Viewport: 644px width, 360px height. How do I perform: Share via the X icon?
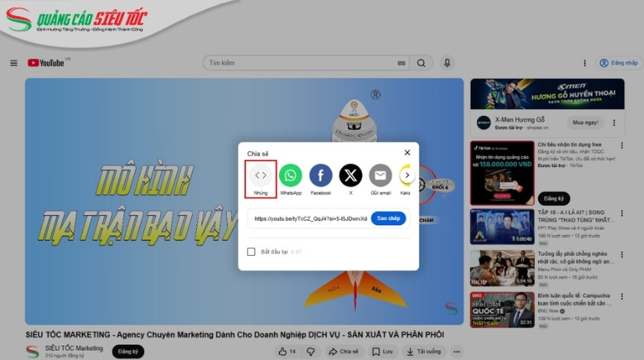(350, 175)
